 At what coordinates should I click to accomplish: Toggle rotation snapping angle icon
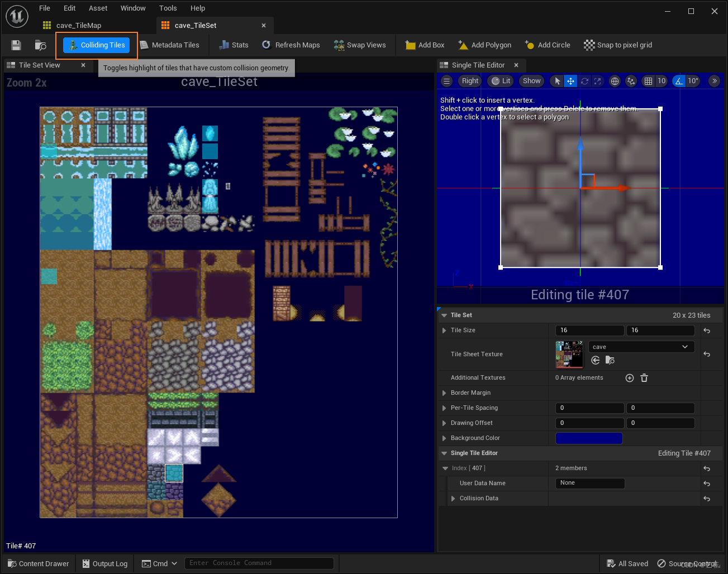[679, 81]
